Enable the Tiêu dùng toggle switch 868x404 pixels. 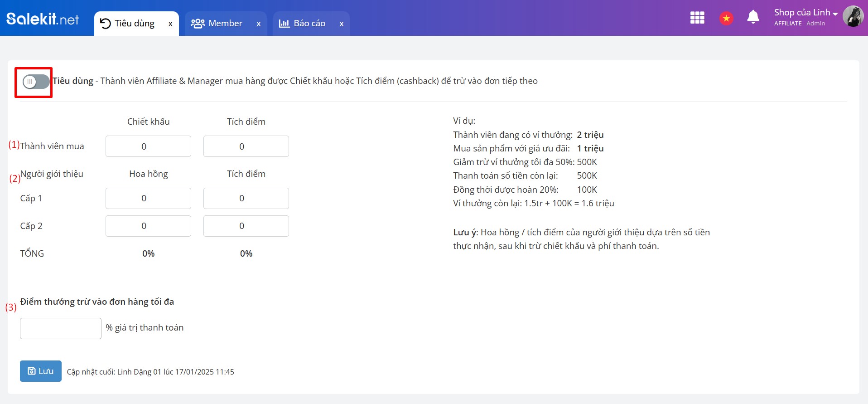pos(36,82)
